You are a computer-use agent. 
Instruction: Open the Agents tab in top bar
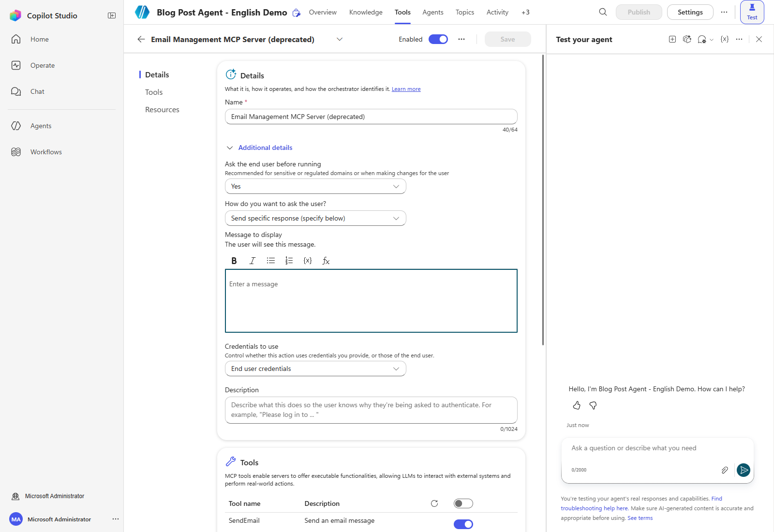(433, 12)
